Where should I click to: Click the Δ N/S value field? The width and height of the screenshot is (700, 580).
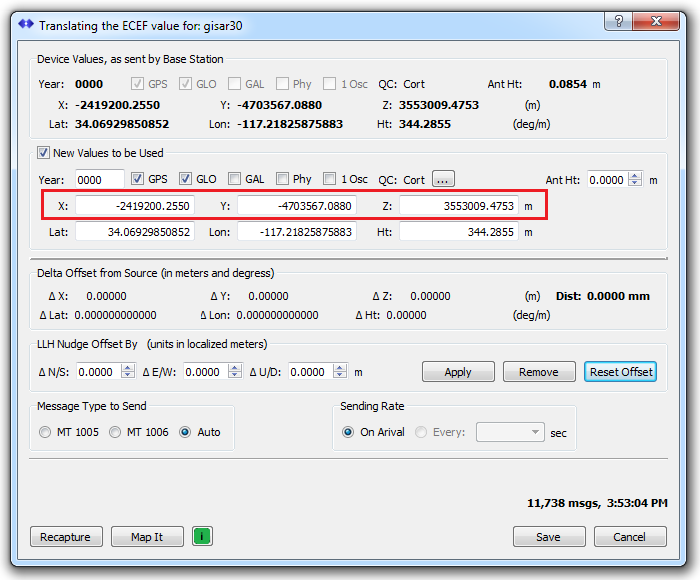click(99, 371)
